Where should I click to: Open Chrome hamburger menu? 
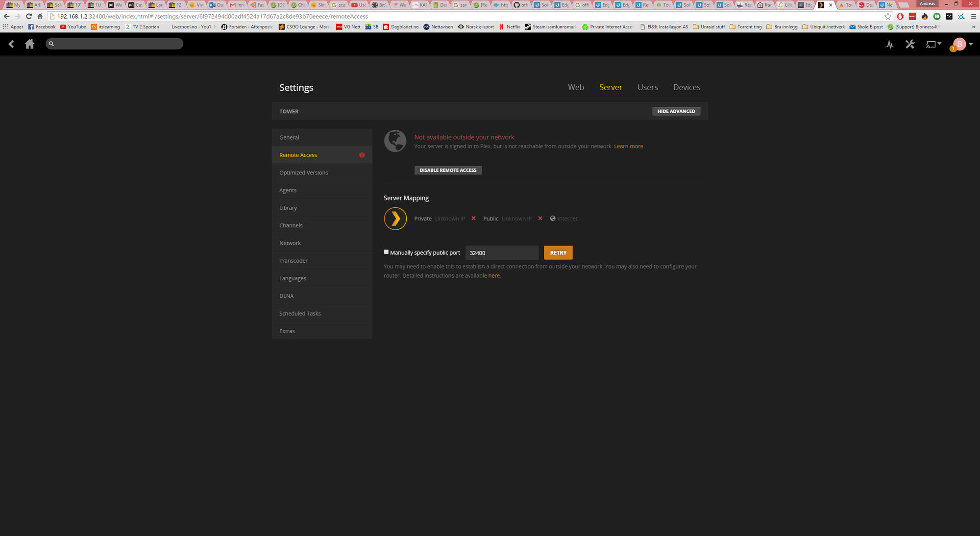pos(973,16)
